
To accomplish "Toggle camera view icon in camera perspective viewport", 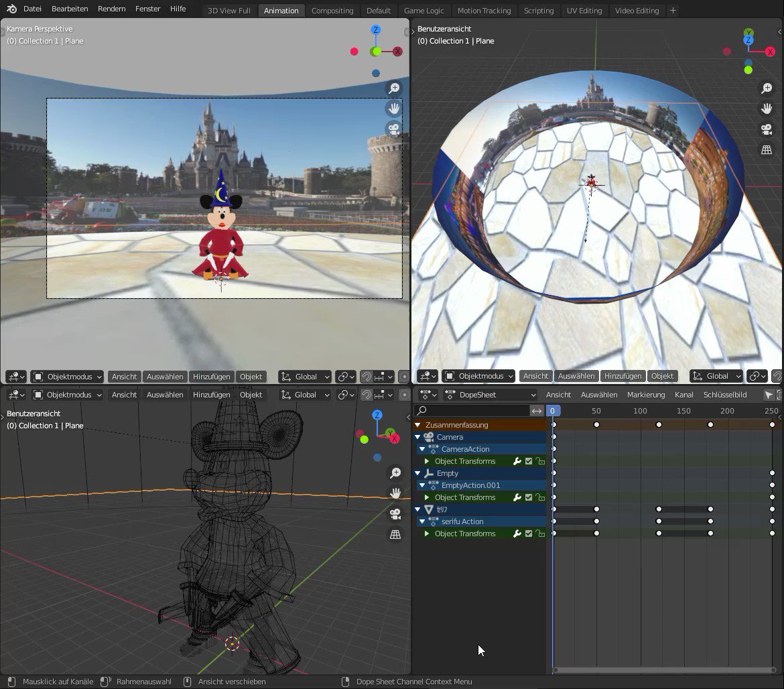I will tap(395, 129).
